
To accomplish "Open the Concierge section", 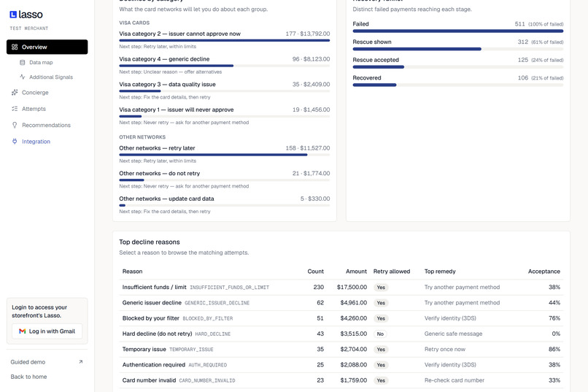I will (35, 92).
